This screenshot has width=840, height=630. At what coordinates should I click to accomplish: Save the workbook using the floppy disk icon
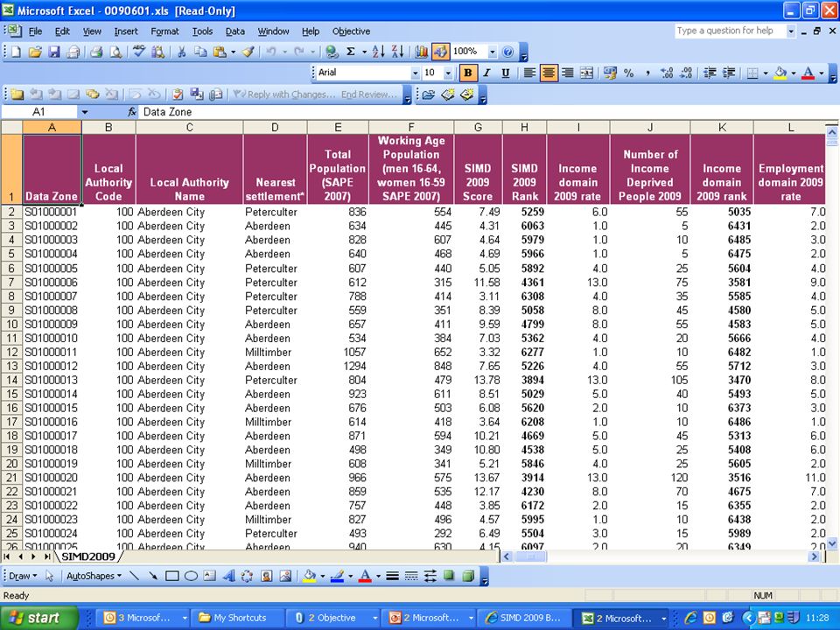pos(54,52)
